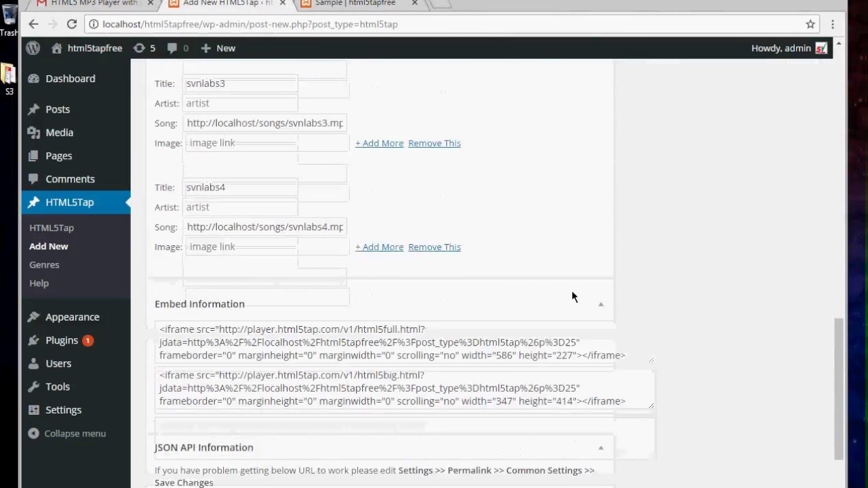Click Add More link for svnlabs3

pos(379,143)
